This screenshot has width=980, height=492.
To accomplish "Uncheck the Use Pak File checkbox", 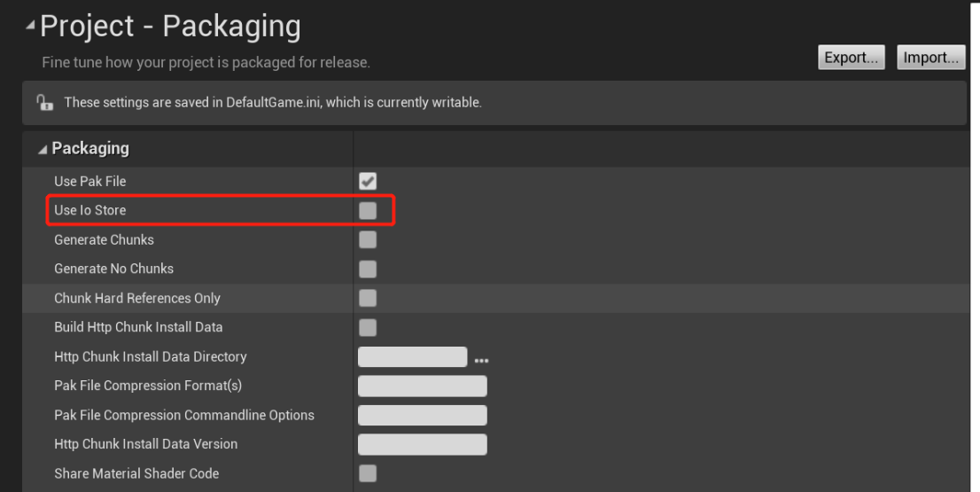I will click(368, 182).
